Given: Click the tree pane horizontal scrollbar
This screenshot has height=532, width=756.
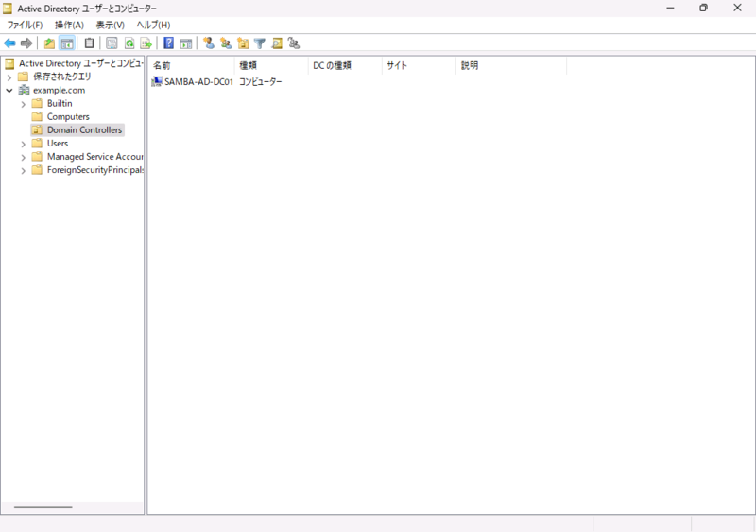Looking at the screenshot, I should pyautogui.click(x=43, y=507).
